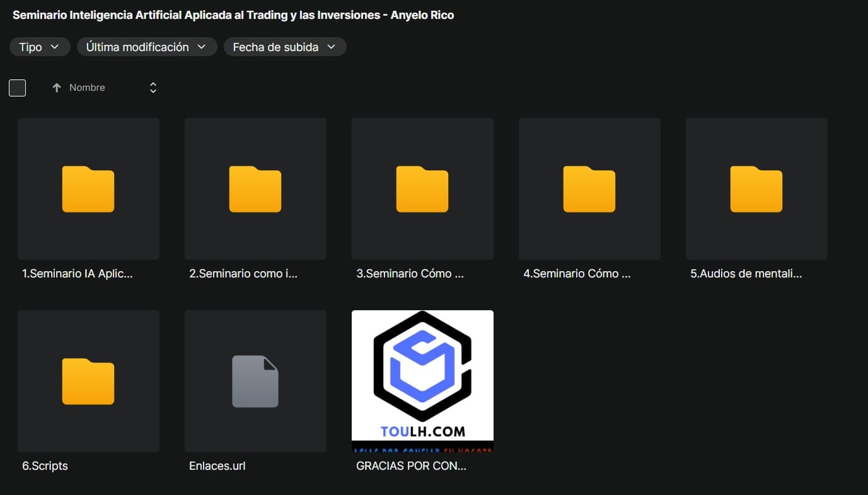Open the 6.Scripts folder icon
This screenshot has width=868, height=495.
click(x=88, y=381)
